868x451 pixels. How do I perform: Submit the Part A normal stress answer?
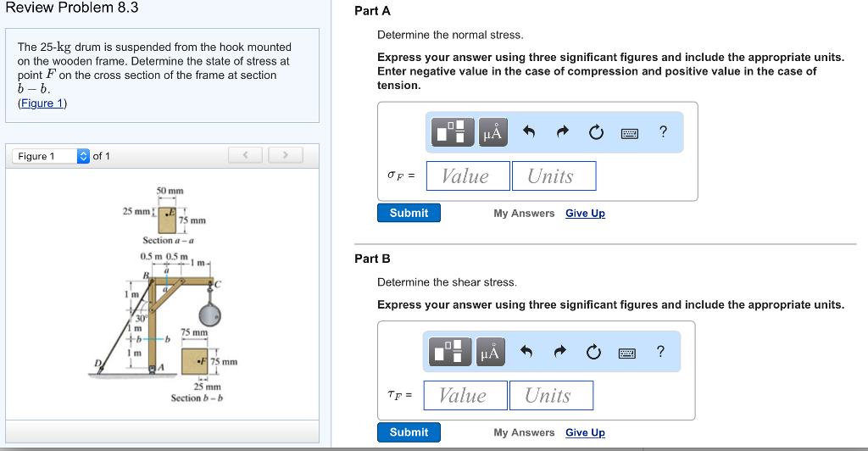click(x=409, y=213)
